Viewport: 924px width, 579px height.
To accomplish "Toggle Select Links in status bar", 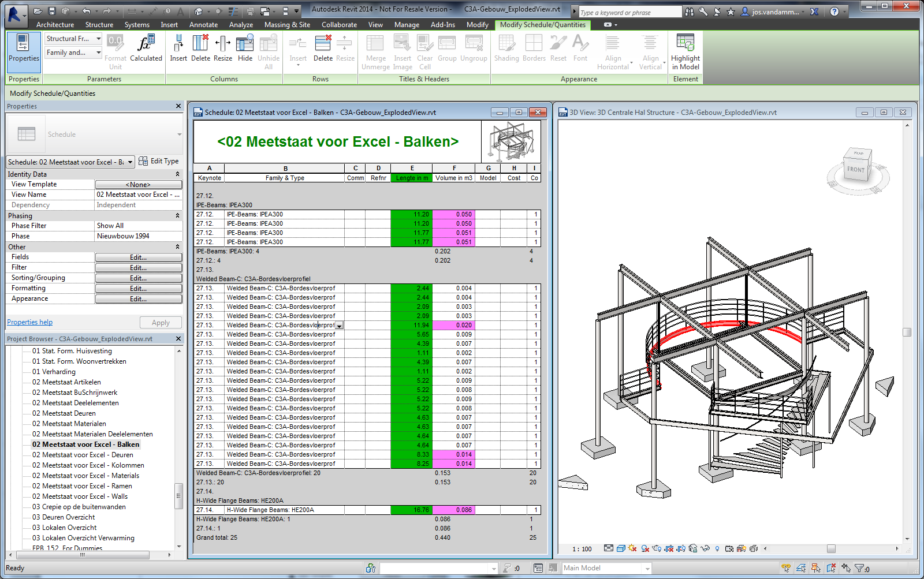I will (x=786, y=568).
